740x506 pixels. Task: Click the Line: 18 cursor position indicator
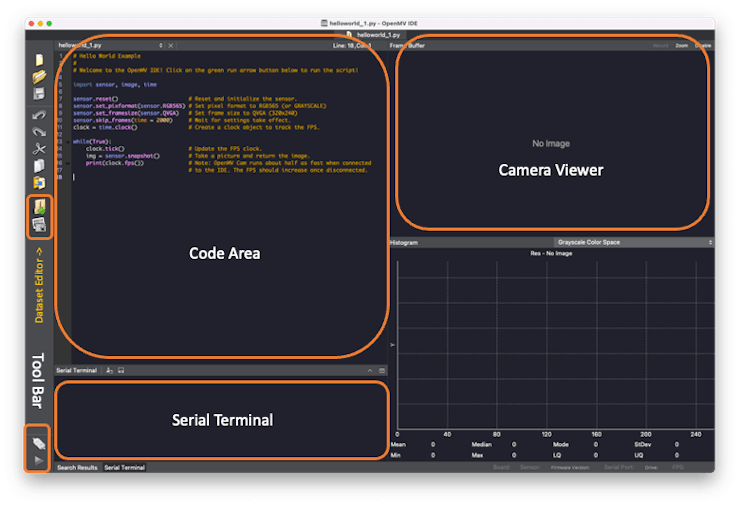point(352,45)
